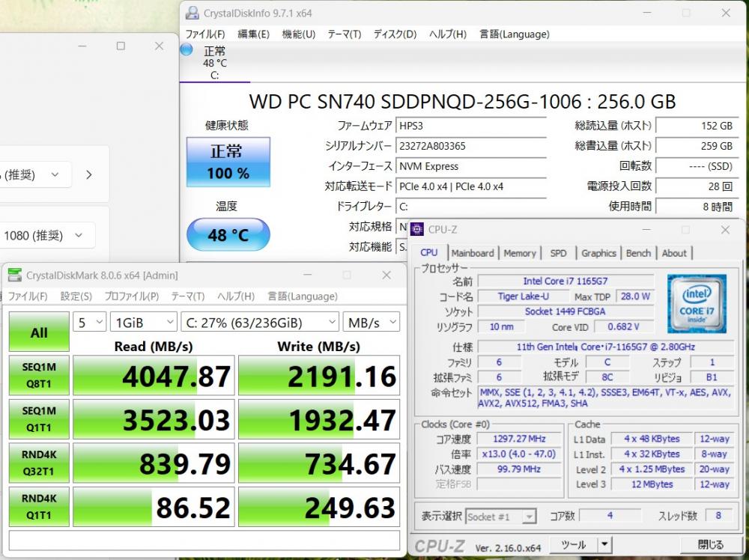The image size is (749, 560).
Task: Minimize the CrystalDiskInfo window
Action: tap(646, 13)
